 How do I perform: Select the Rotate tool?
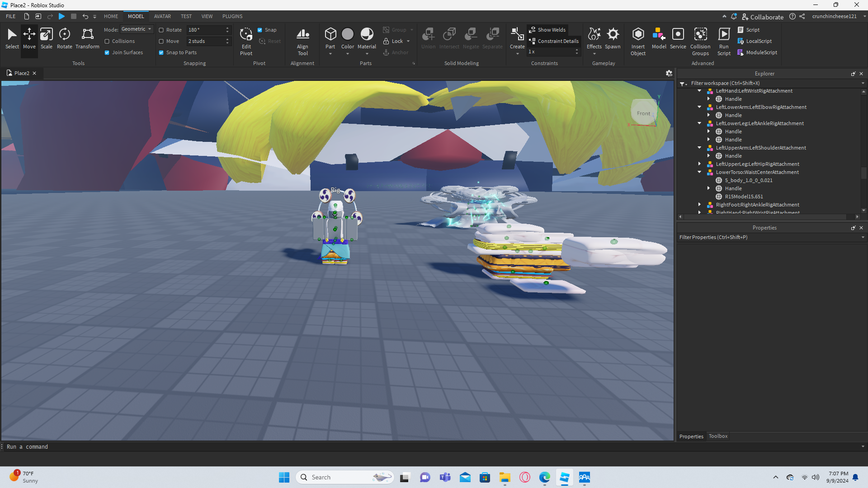(x=64, y=38)
